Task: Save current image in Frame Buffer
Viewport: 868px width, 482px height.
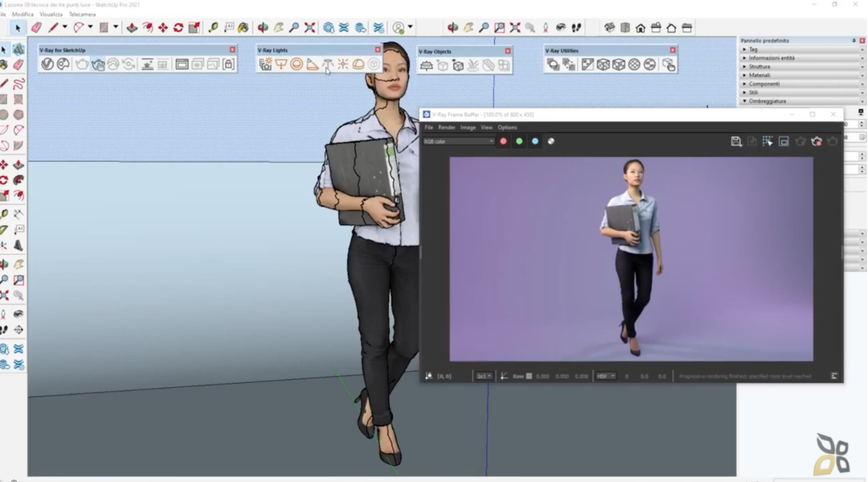Action: pyautogui.click(x=736, y=141)
